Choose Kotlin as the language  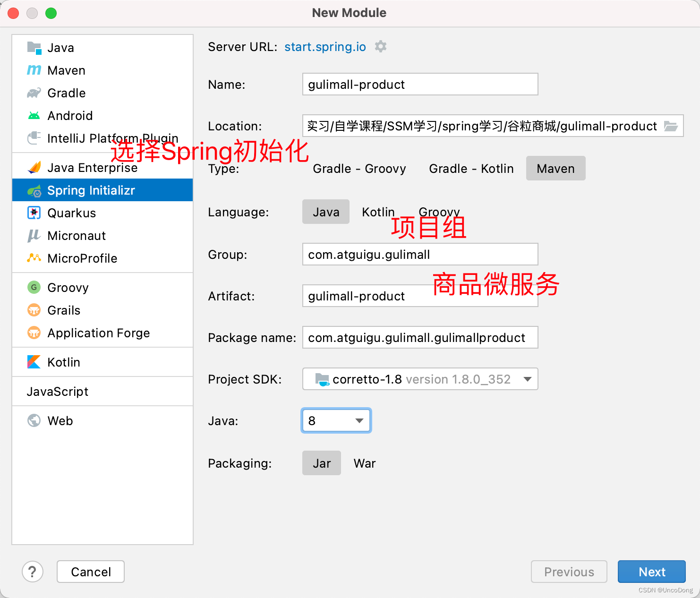coord(378,212)
